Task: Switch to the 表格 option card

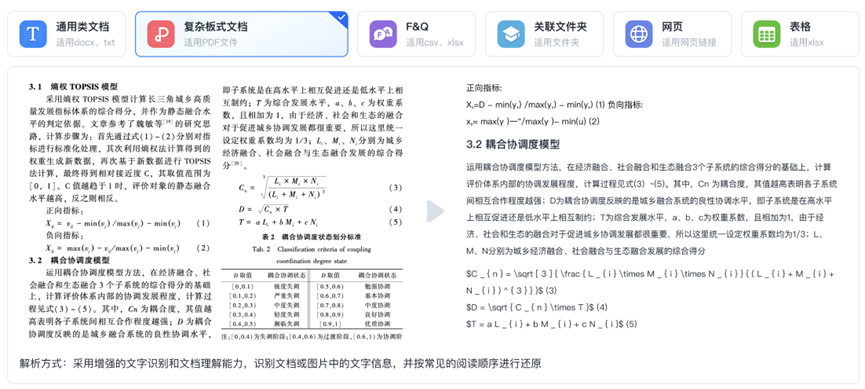Action: [800, 34]
